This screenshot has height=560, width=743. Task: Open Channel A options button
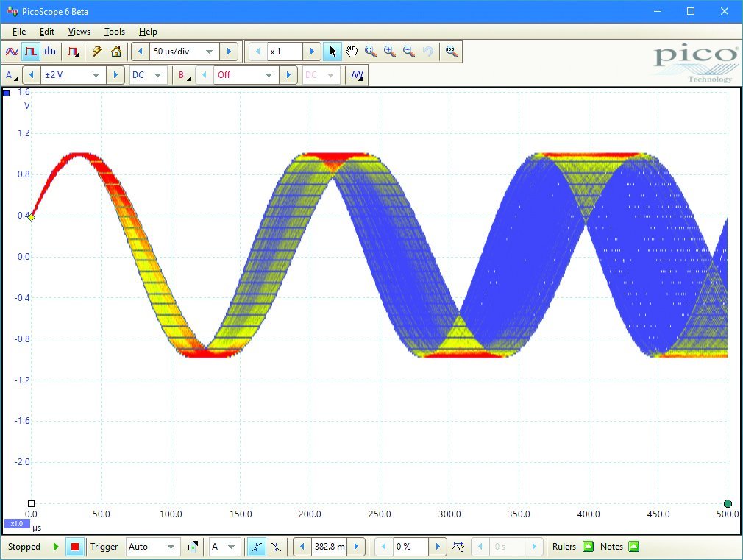(x=12, y=75)
